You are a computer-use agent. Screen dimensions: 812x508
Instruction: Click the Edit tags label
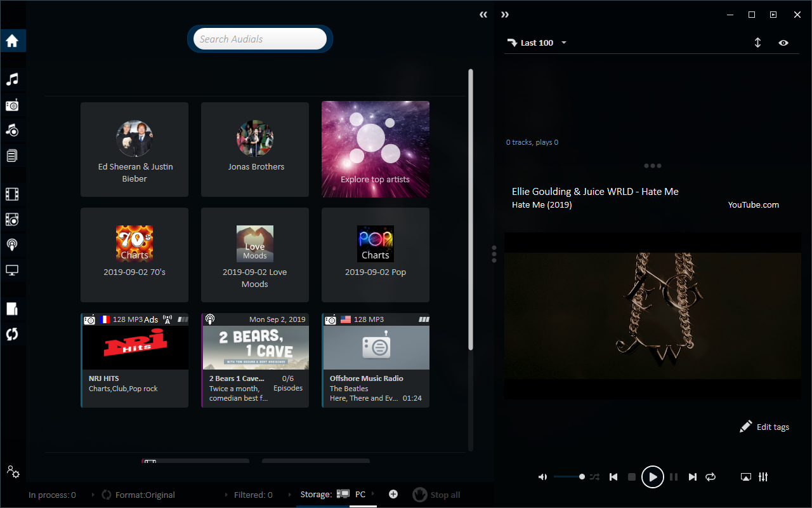coord(773,427)
